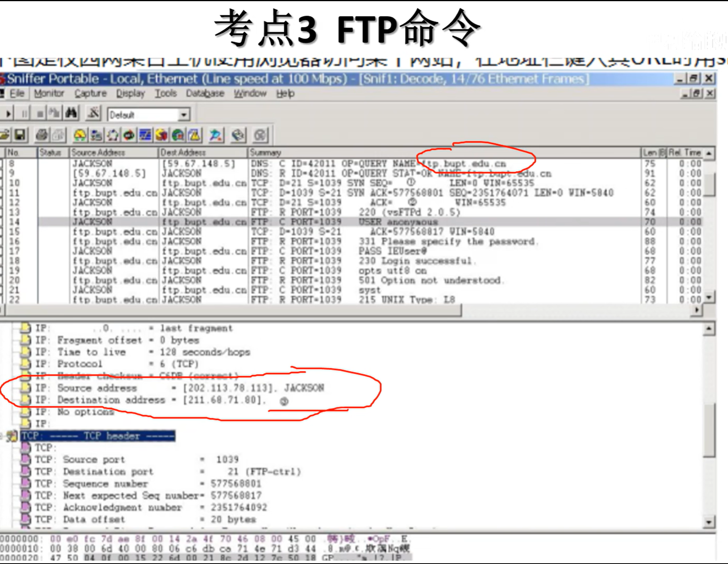
Task: Click the folder icon beside IP Source address
Action: pyautogui.click(x=26, y=388)
